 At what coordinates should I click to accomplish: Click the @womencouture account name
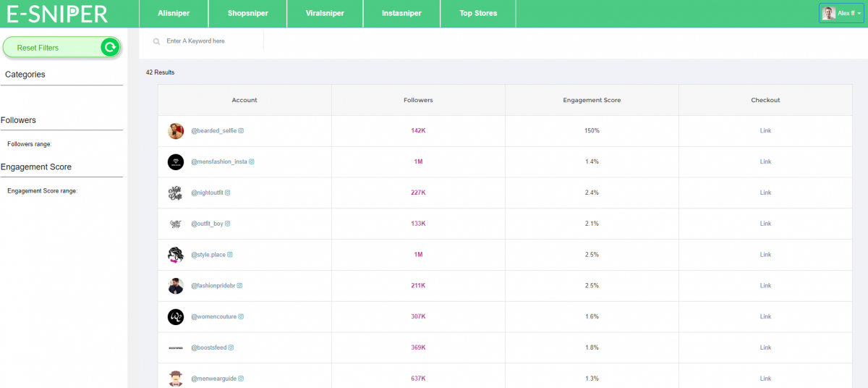click(x=214, y=317)
